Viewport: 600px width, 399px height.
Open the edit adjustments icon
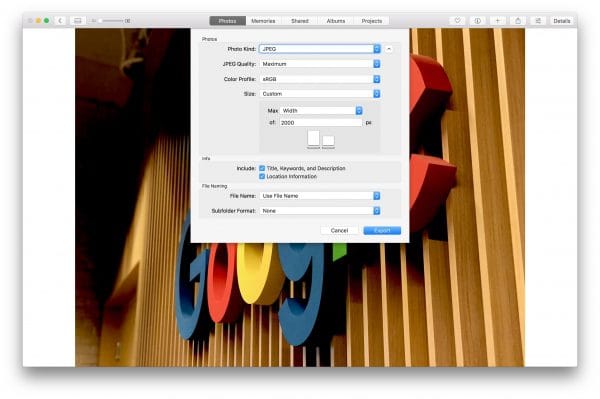538,21
